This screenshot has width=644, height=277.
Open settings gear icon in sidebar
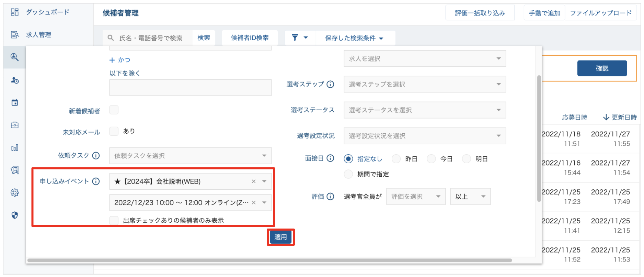14,192
